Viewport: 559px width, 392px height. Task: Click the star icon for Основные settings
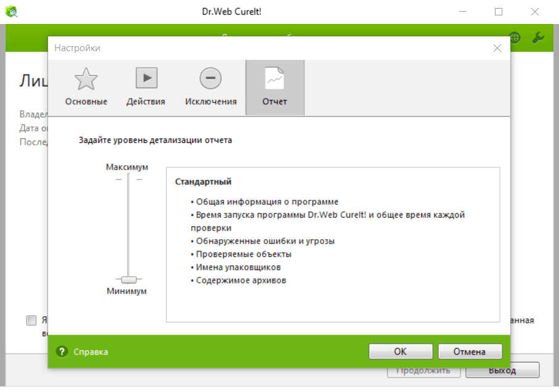86,80
